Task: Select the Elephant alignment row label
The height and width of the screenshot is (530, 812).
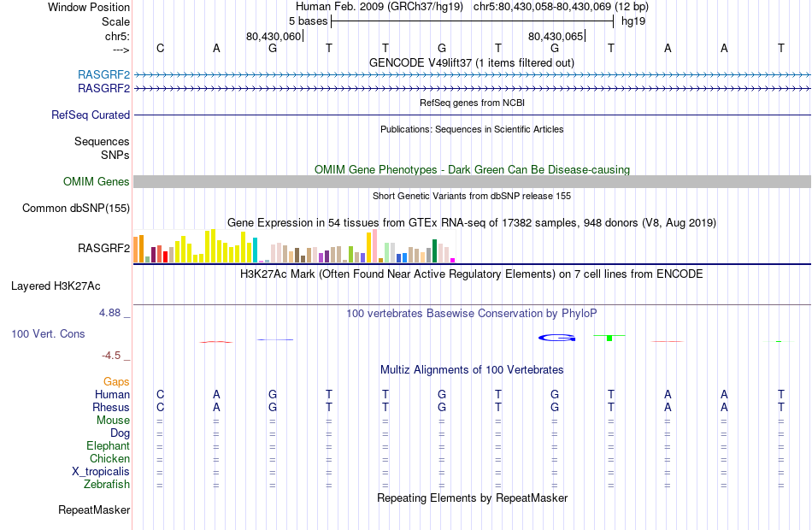Action: (x=108, y=446)
